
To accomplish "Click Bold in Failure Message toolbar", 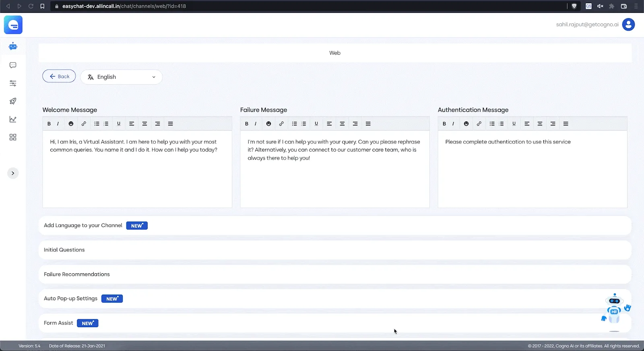I will click(247, 124).
